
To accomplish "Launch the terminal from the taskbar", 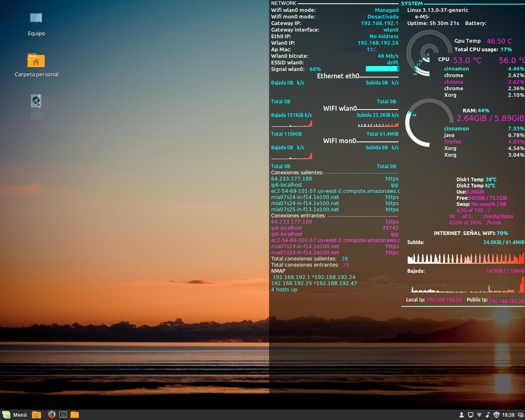I will (63, 415).
